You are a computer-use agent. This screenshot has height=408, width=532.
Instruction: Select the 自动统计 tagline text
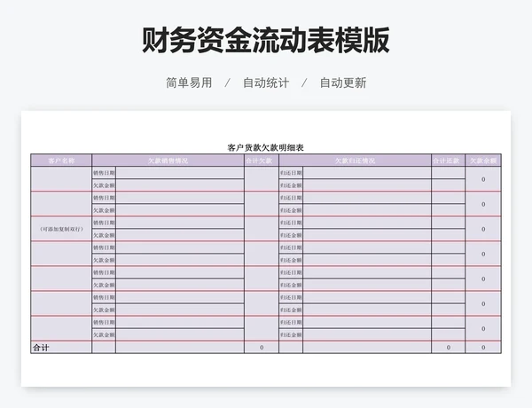tap(266, 82)
